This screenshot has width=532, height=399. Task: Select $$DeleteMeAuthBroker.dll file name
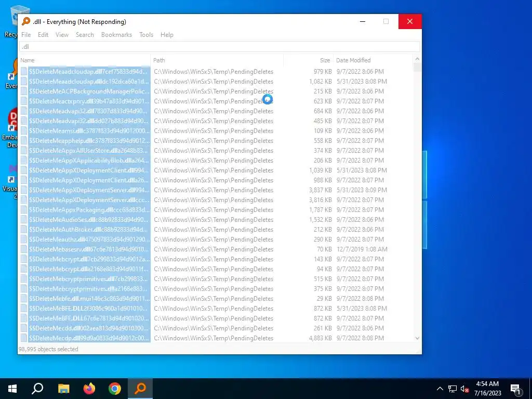pos(89,229)
